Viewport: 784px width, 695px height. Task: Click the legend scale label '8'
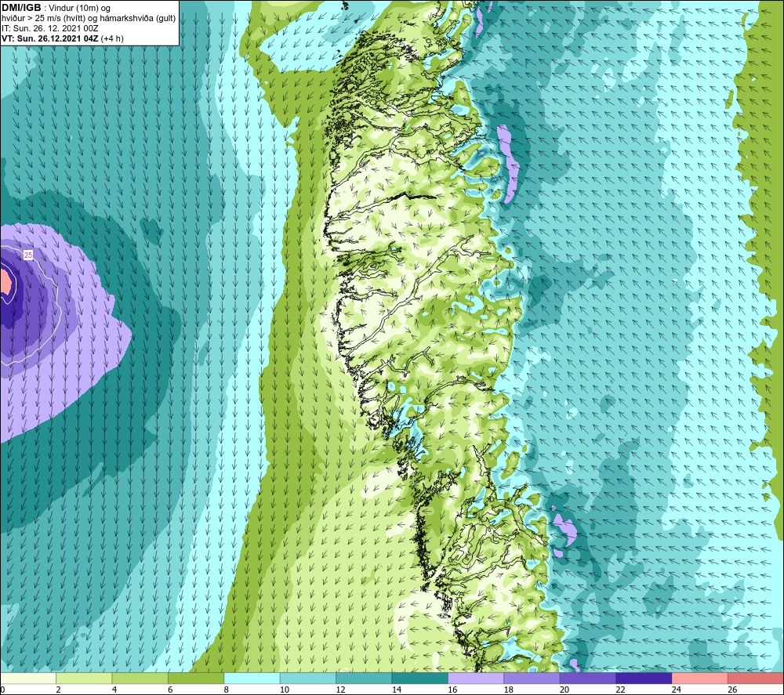pos(227,690)
